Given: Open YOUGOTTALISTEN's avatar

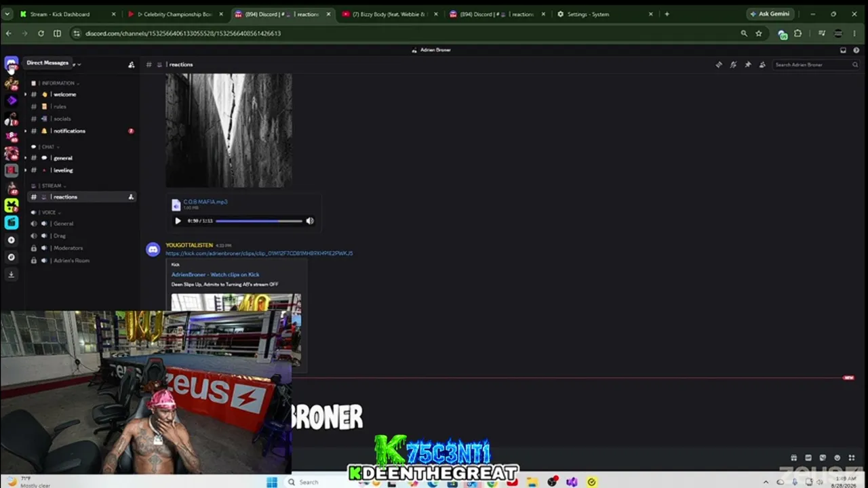Looking at the screenshot, I should pos(153,250).
